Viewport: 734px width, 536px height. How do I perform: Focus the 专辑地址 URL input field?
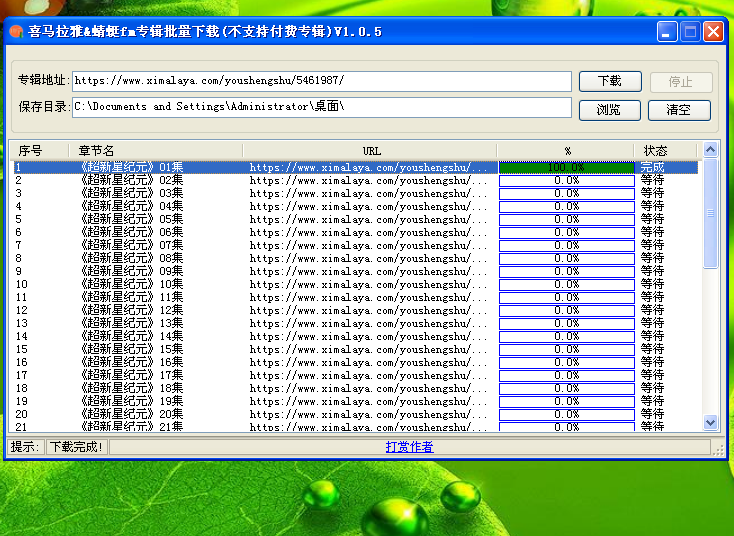pos(321,81)
